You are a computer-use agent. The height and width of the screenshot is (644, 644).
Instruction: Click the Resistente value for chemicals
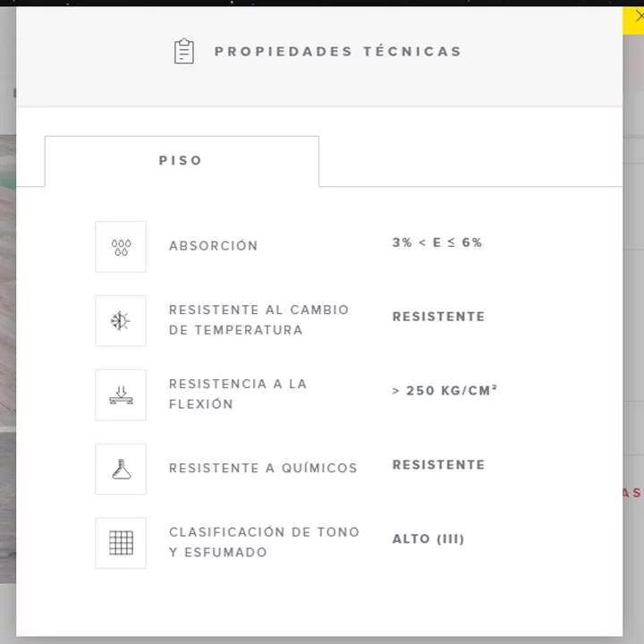(438, 465)
